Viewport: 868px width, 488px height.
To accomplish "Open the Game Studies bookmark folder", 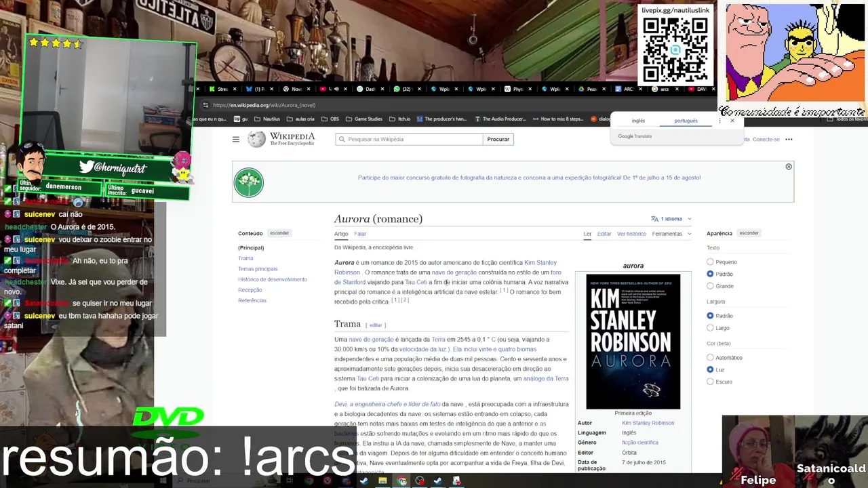I will pyautogui.click(x=363, y=119).
